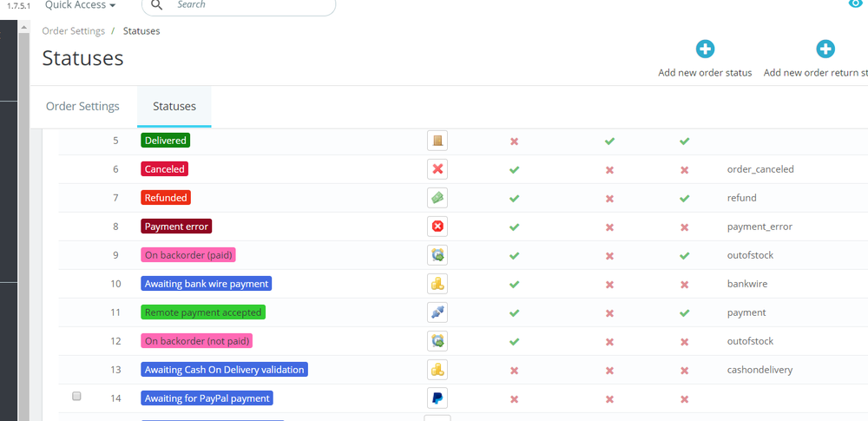Click the order_canceled template text

pyautogui.click(x=760, y=169)
